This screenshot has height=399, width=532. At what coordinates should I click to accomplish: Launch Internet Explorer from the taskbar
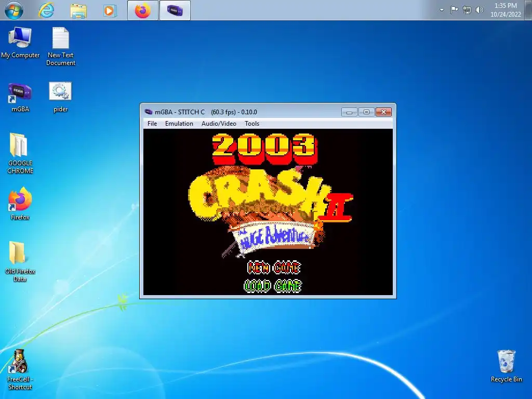[46, 10]
